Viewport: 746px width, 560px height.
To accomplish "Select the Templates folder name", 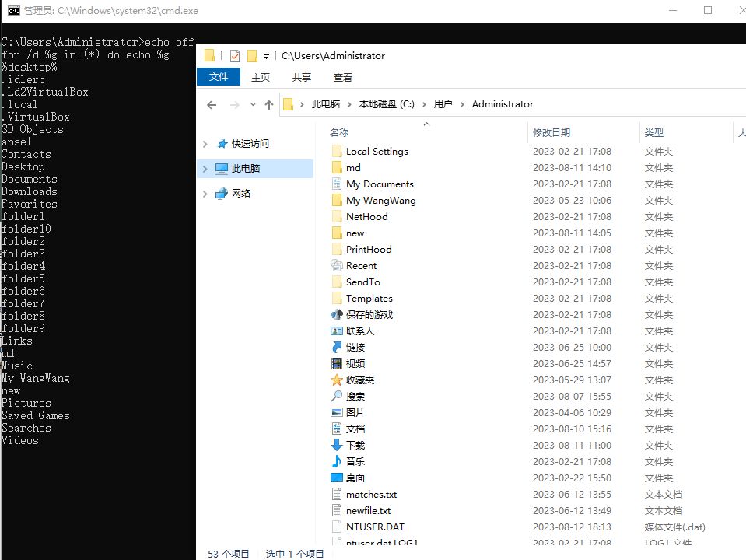I will click(369, 299).
